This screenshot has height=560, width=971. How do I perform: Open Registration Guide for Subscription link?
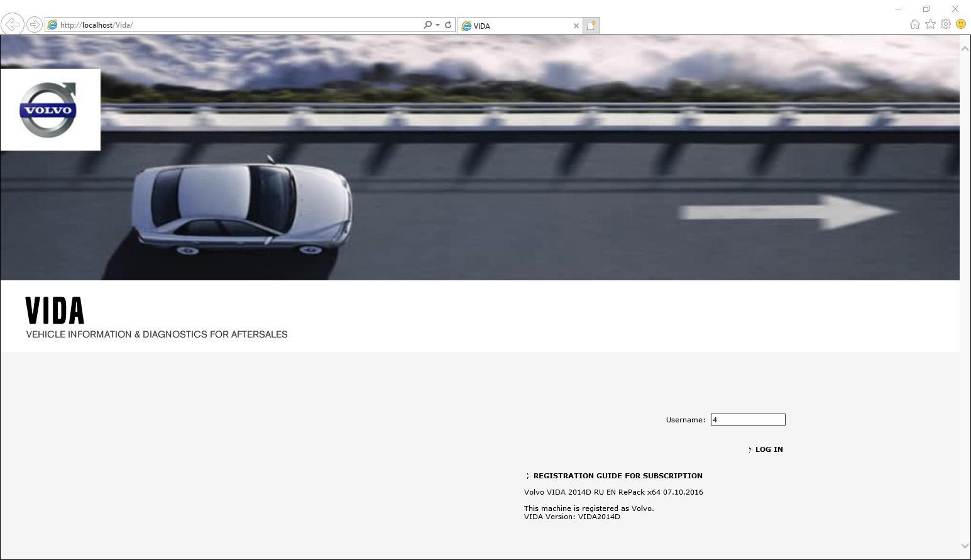coord(617,476)
